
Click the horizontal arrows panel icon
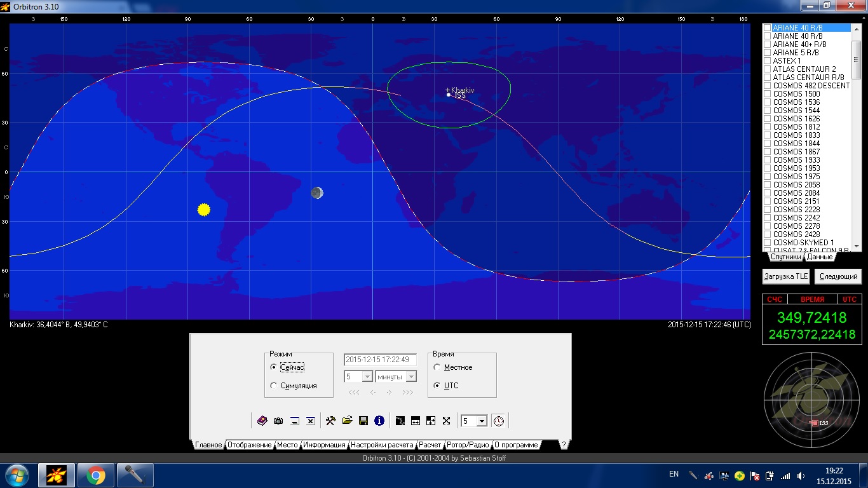pyautogui.click(x=416, y=421)
